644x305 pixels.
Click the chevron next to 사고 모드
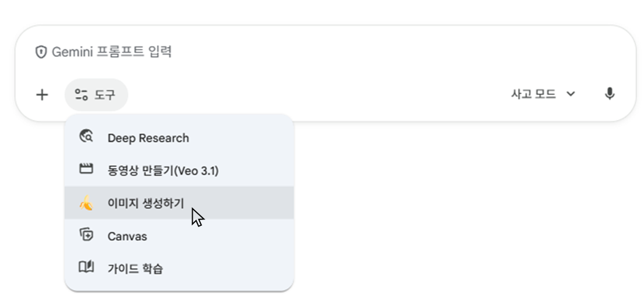pos(571,94)
